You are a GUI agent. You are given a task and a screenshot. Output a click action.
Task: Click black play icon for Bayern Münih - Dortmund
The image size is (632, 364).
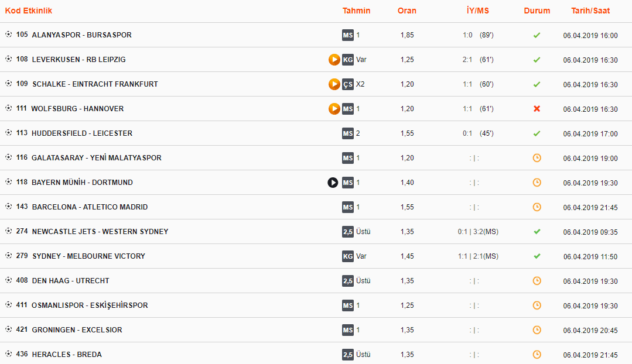(333, 183)
